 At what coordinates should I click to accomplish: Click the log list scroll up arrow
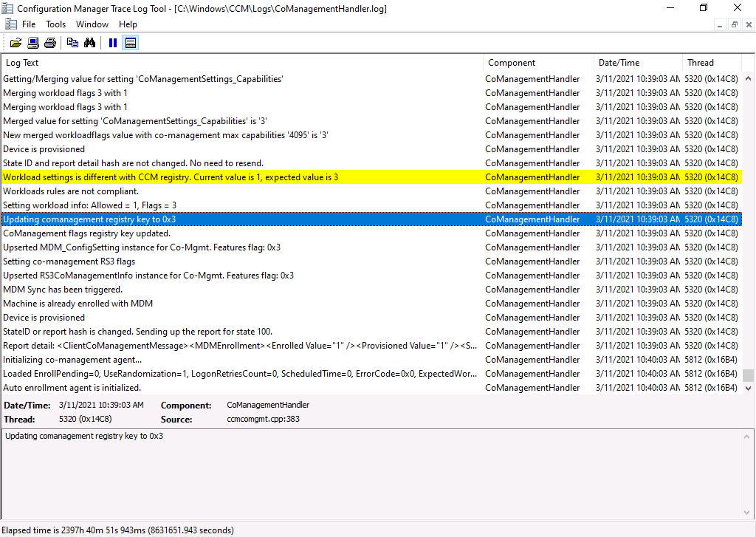[749, 78]
